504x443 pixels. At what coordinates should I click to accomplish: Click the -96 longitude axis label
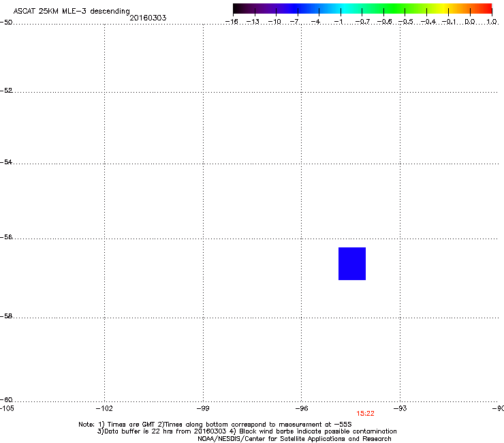point(302,408)
